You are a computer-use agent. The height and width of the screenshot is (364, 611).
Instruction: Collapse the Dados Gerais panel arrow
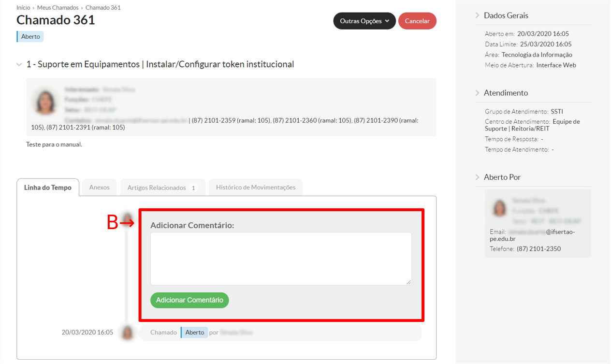(x=478, y=15)
